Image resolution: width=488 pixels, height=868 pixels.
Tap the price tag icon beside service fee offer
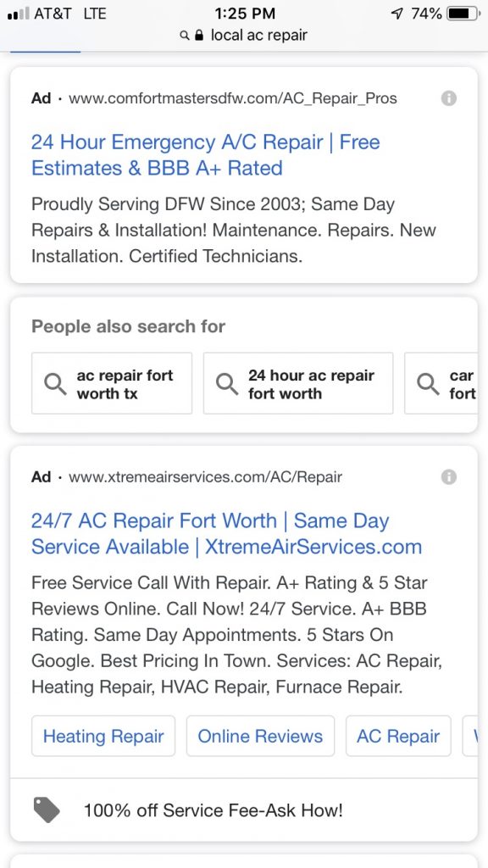click(x=47, y=810)
